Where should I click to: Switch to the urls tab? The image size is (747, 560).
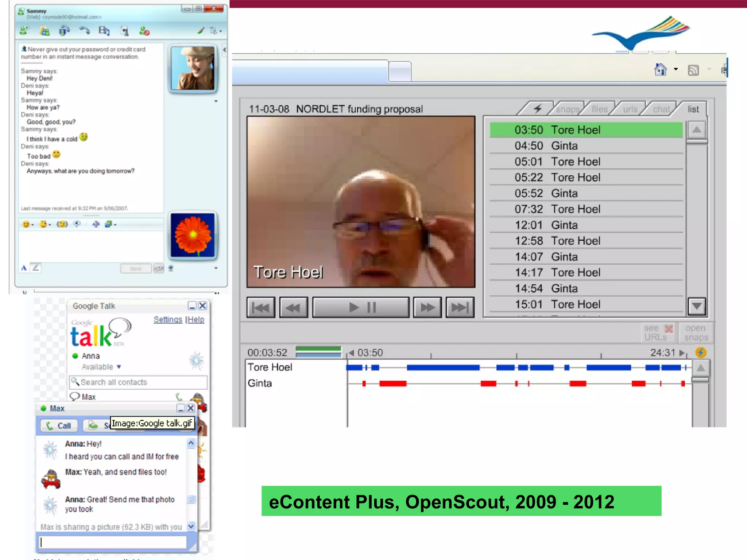coord(630,109)
